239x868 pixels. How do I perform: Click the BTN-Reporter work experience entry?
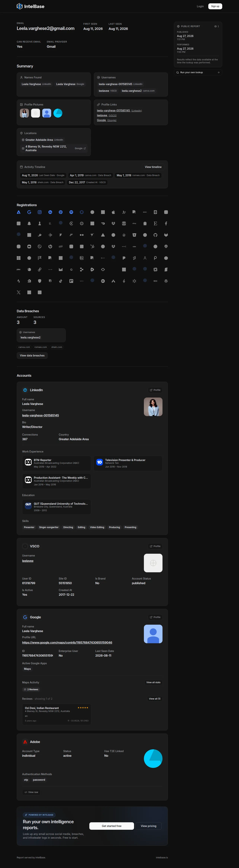pyautogui.click(x=57, y=463)
